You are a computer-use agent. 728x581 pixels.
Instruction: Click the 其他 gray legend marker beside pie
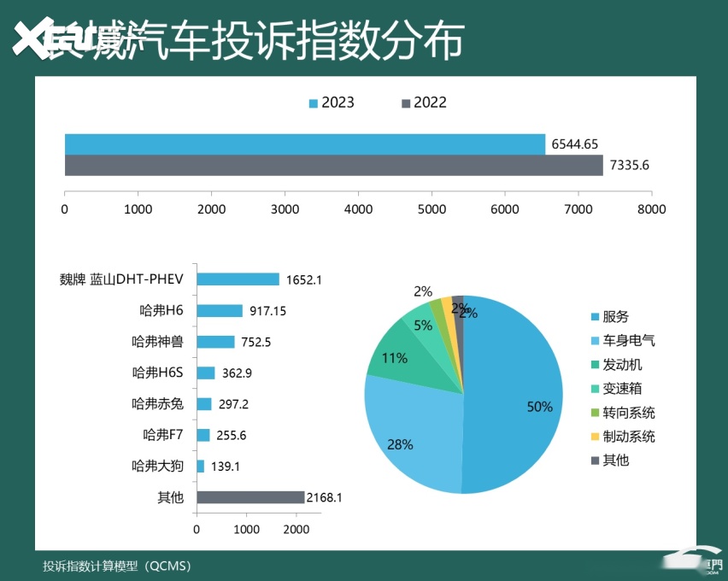[x=595, y=461]
